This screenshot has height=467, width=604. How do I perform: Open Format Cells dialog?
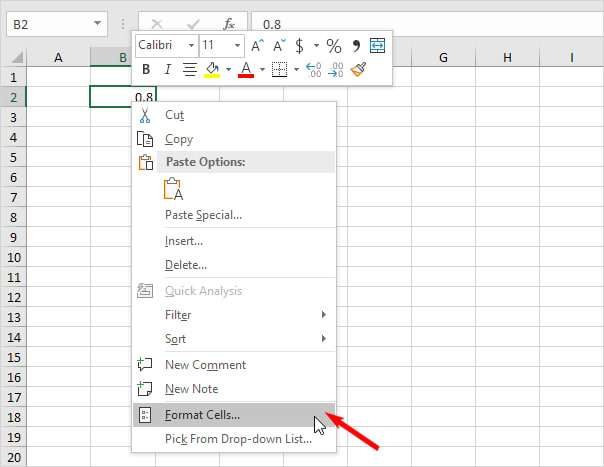pos(234,415)
